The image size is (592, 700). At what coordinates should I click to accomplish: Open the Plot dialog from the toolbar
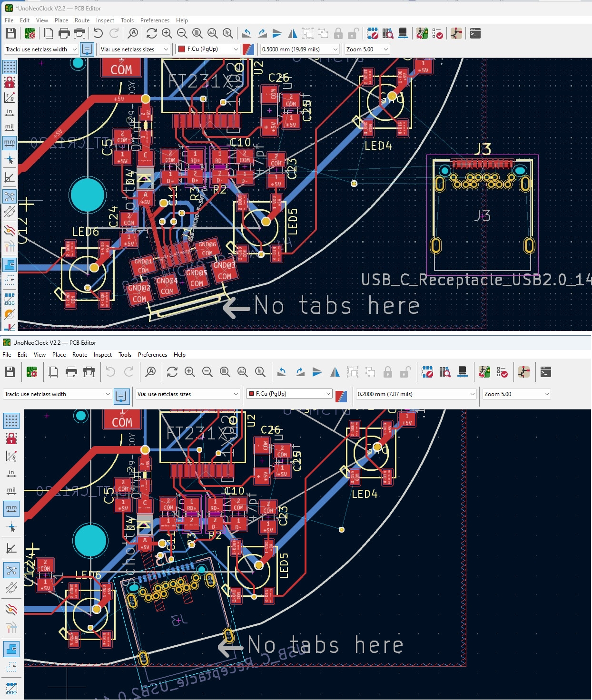(79, 33)
